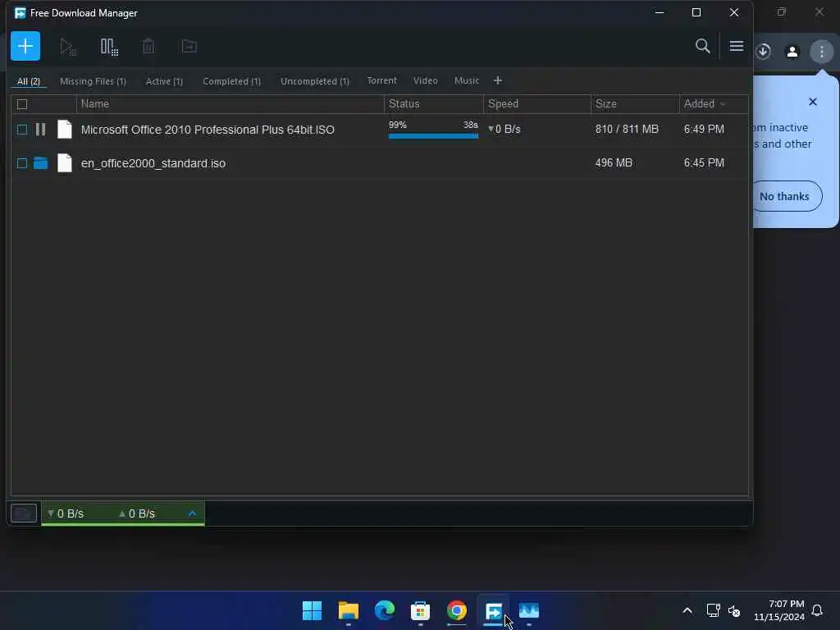Click the start downloads play icon

[x=68, y=47]
